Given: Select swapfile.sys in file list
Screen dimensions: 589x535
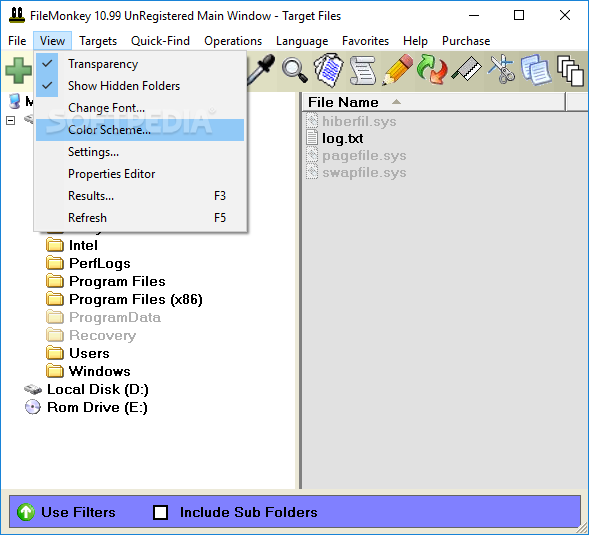Looking at the screenshot, I should [364, 173].
